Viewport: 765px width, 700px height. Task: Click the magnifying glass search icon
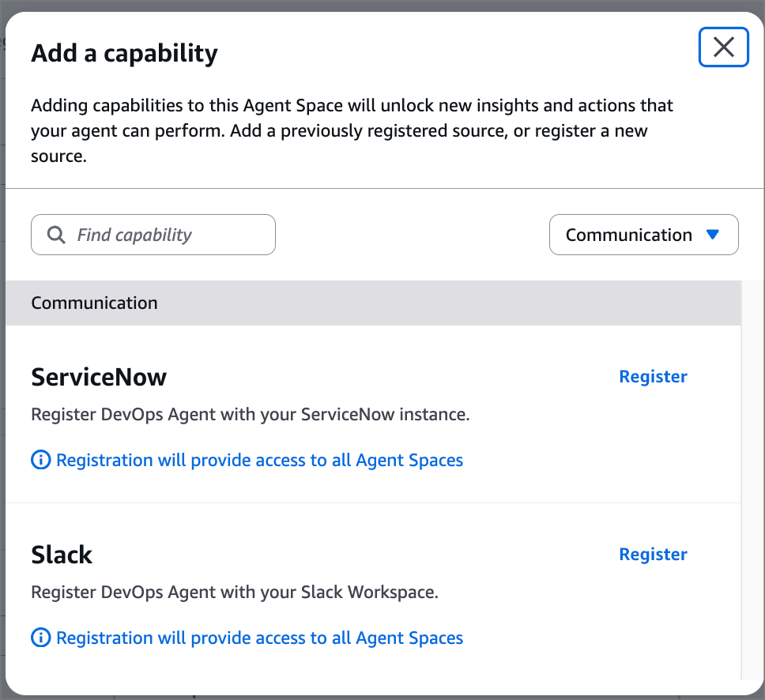tap(56, 235)
